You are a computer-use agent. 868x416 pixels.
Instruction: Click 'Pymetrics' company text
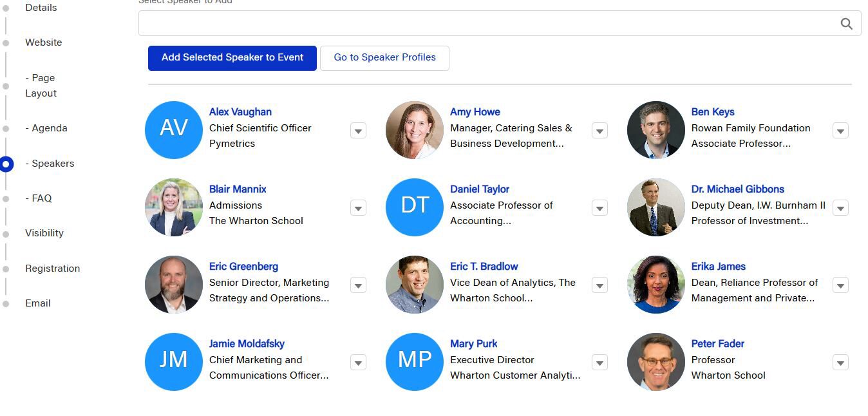(232, 144)
